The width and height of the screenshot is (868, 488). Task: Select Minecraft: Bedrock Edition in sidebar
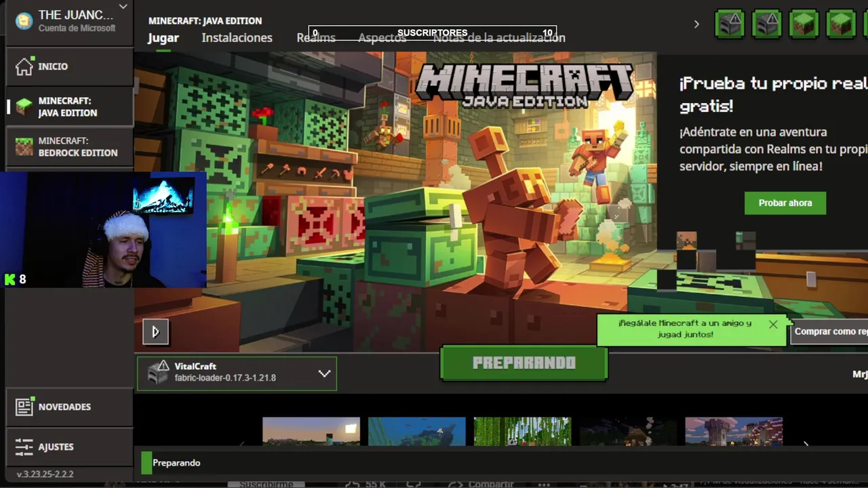pyautogui.click(x=69, y=146)
